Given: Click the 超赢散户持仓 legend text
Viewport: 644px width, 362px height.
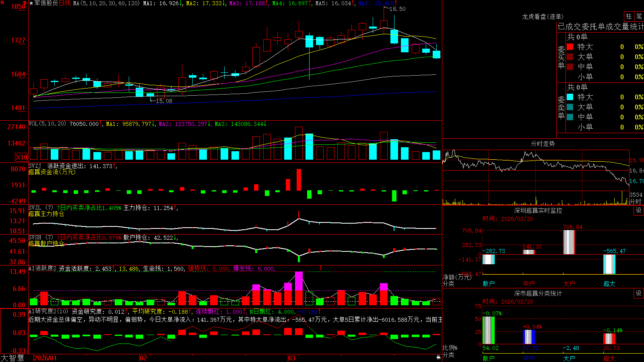Looking at the screenshot, I should [46, 243].
